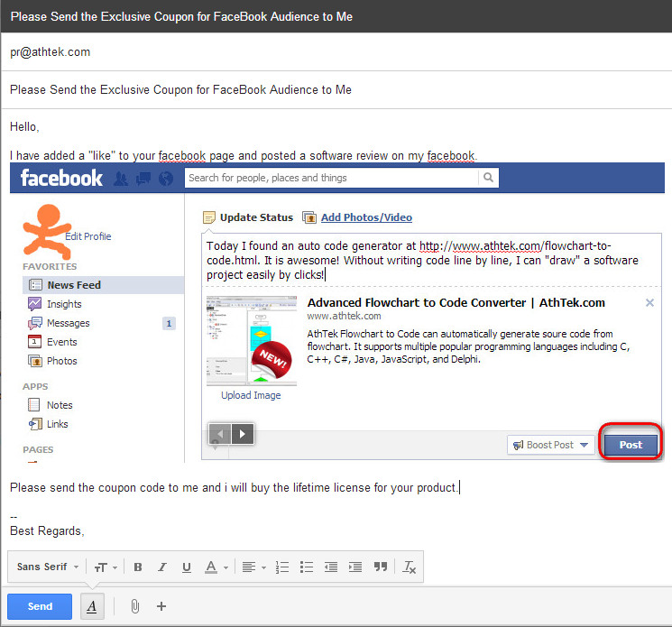The height and width of the screenshot is (627, 672).
Task: Click the athtek.com URL in status
Action: [515, 246]
